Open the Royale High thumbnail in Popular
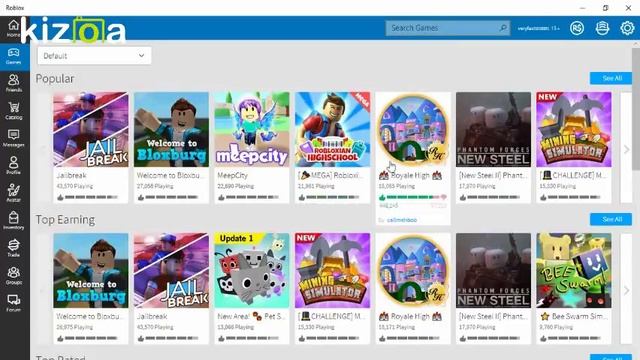The height and width of the screenshot is (360, 640). (x=413, y=129)
